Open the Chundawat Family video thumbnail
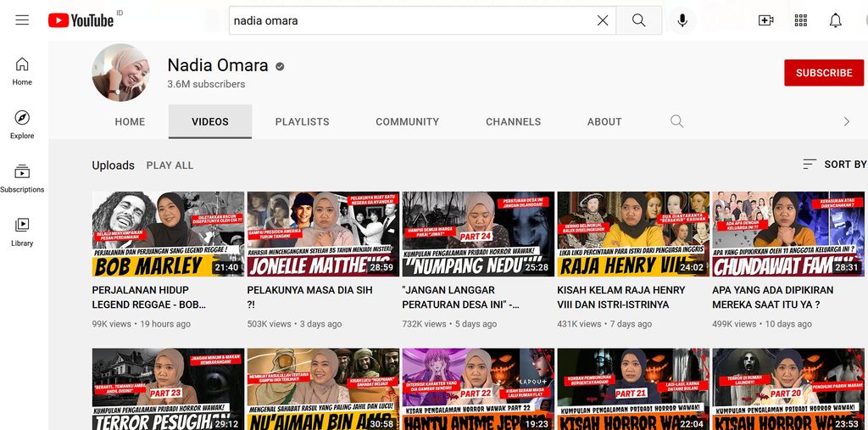The width and height of the screenshot is (868, 430). [x=787, y=234]
